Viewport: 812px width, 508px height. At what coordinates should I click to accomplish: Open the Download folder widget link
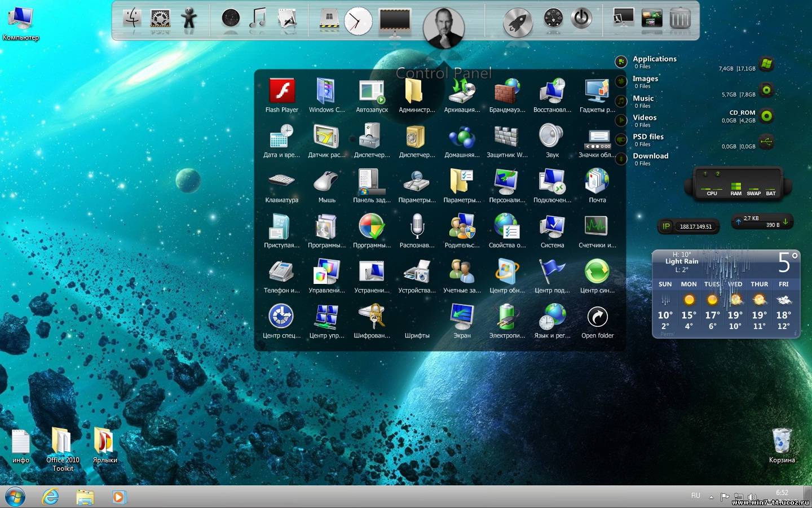[650, 156]
